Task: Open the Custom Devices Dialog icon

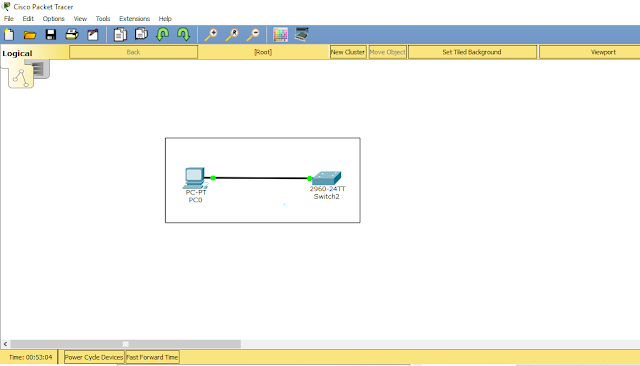Action: click(302, 34)
